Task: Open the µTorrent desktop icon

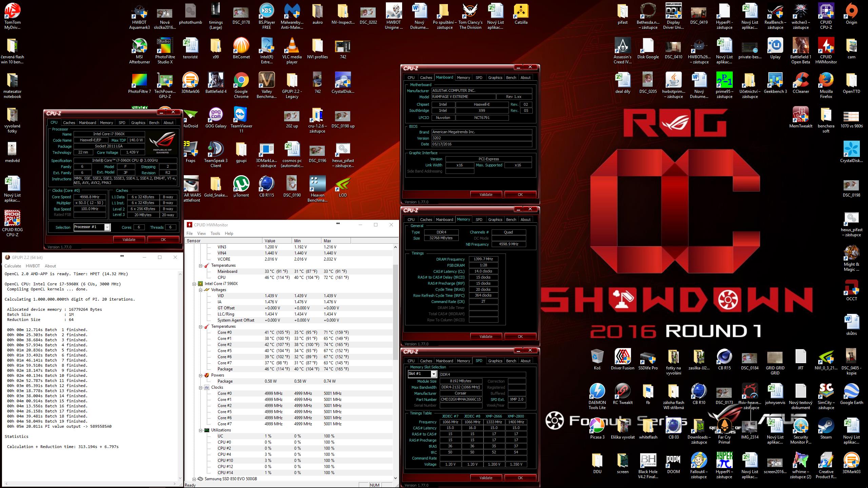Action: (x=241, y=186)
